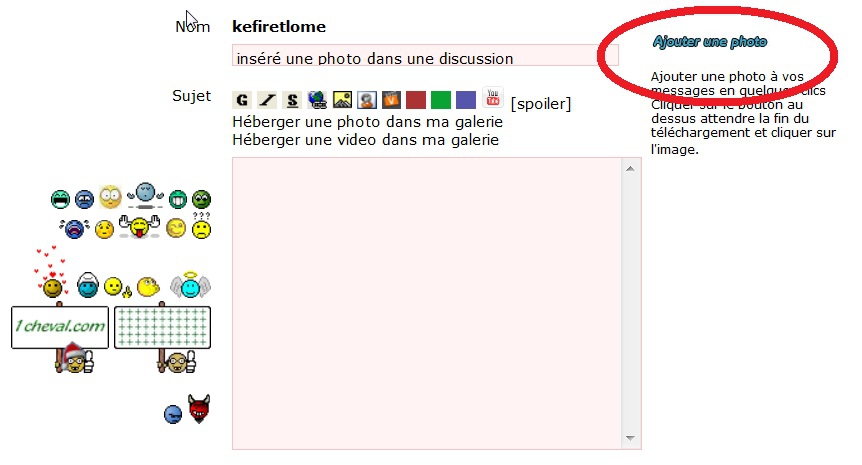This screenshot has height=465, width=862.
Task: Apply italic formatting with the I button
Action: [x=266, y=100]
